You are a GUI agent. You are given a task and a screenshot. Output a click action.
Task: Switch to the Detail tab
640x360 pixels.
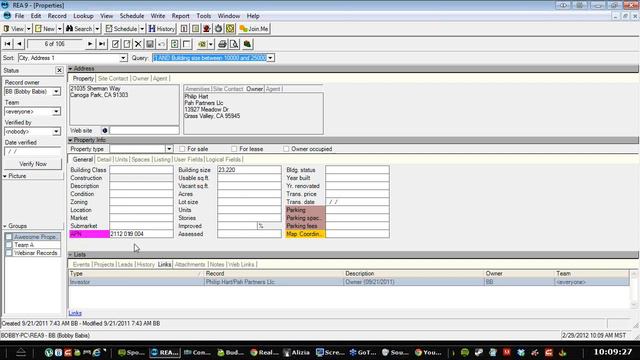click(104, 160)
